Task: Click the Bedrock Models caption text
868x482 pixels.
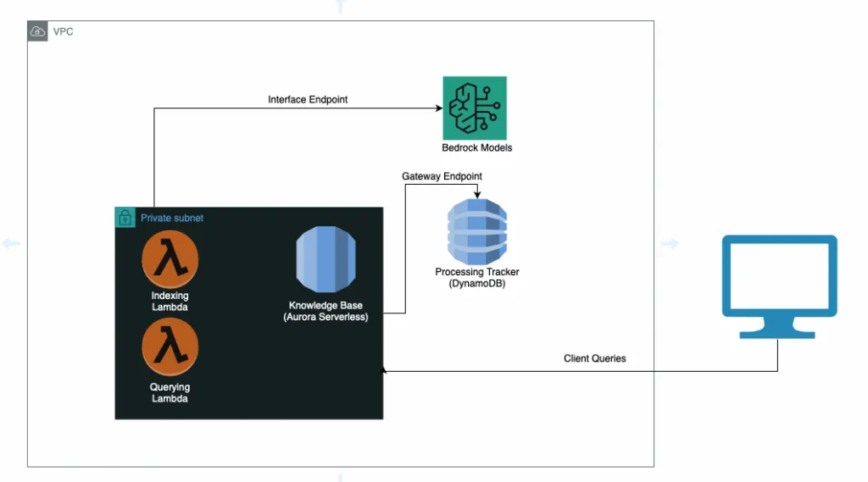Action: click(x=476, y=147)
